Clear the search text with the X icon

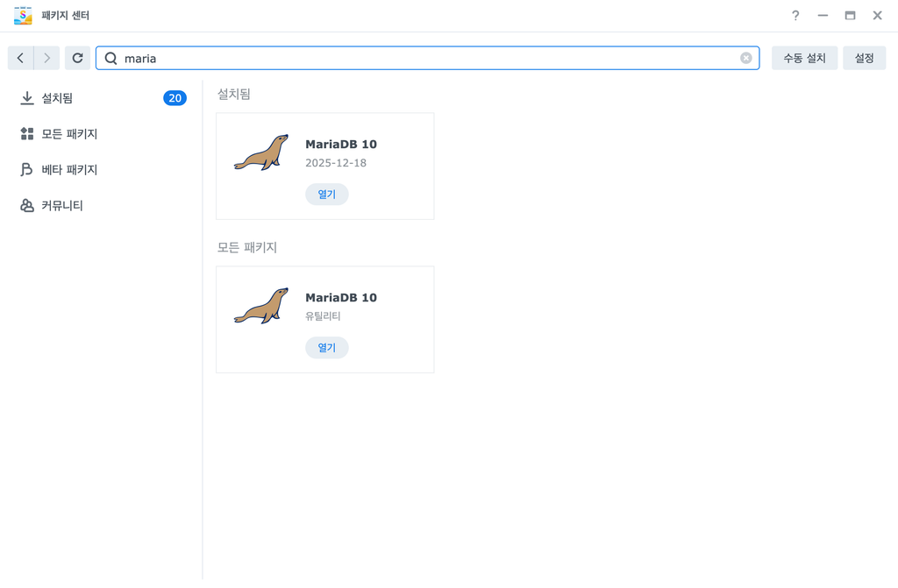point(745,58)
